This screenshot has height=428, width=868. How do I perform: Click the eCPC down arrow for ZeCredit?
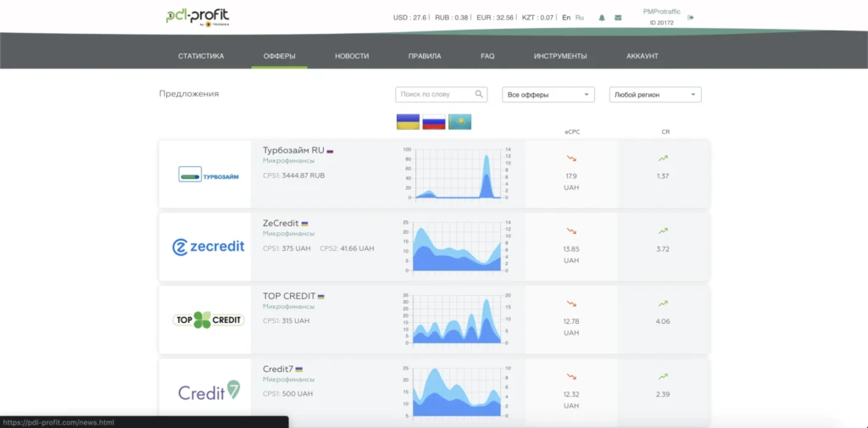[x=571, y=231]
